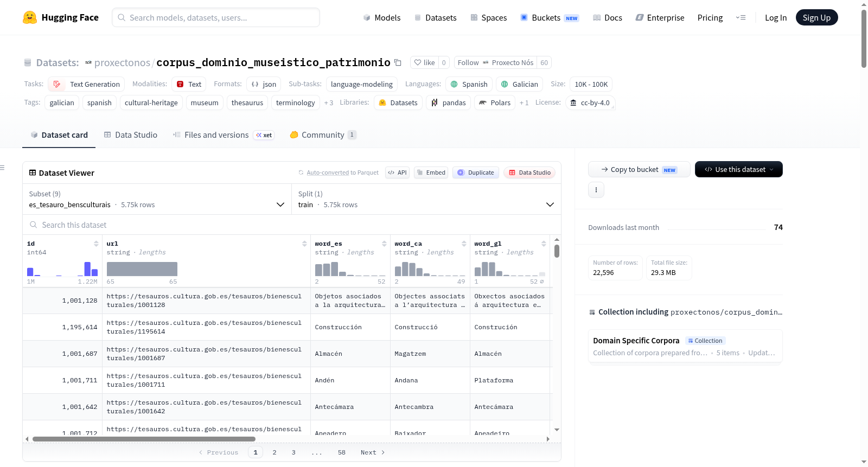Open Spaces in navigation

coord(488,17)
